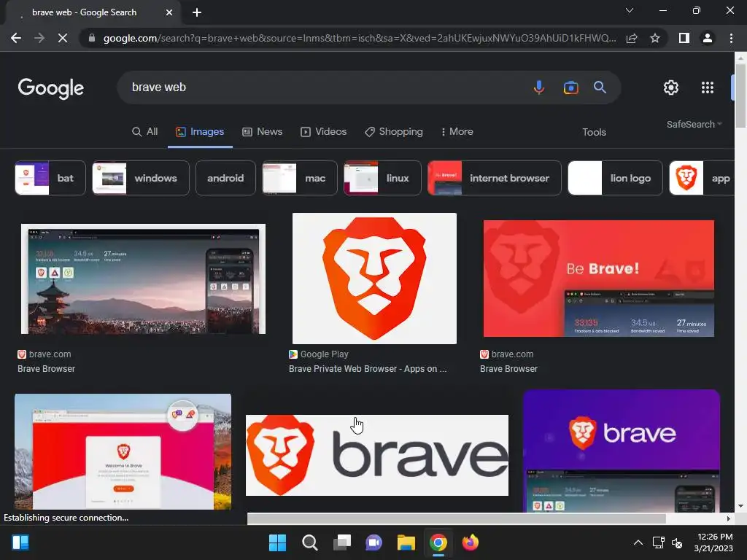
Task: Switch to the Shopping tab
Action: [x=393, y=131]
